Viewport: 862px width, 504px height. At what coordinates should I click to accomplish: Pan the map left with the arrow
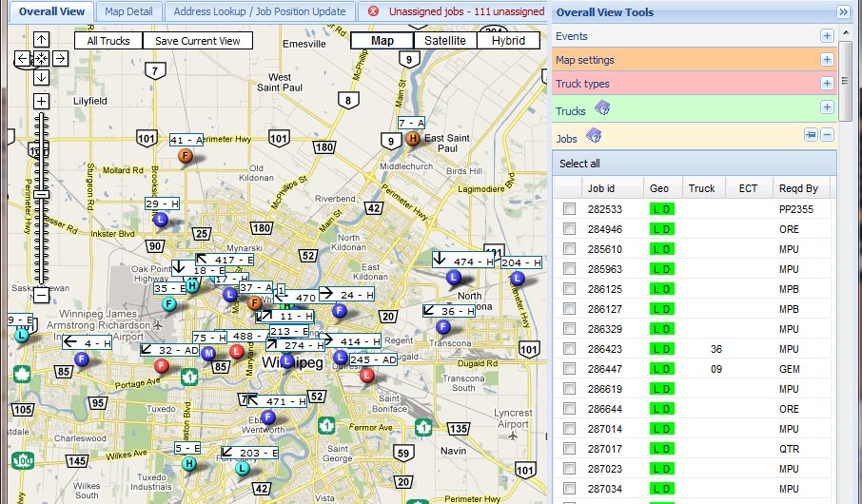pos(23,59)
